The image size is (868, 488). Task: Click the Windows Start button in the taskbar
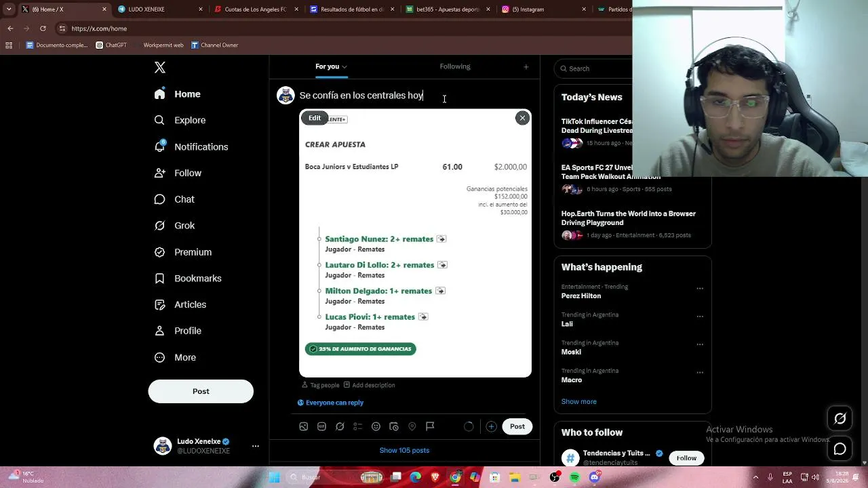pos(275,477)
